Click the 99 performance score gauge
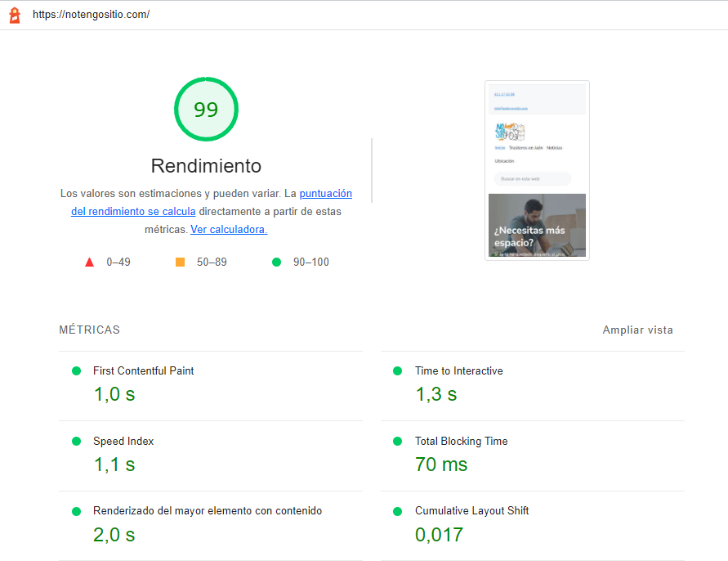 [206, 110]
